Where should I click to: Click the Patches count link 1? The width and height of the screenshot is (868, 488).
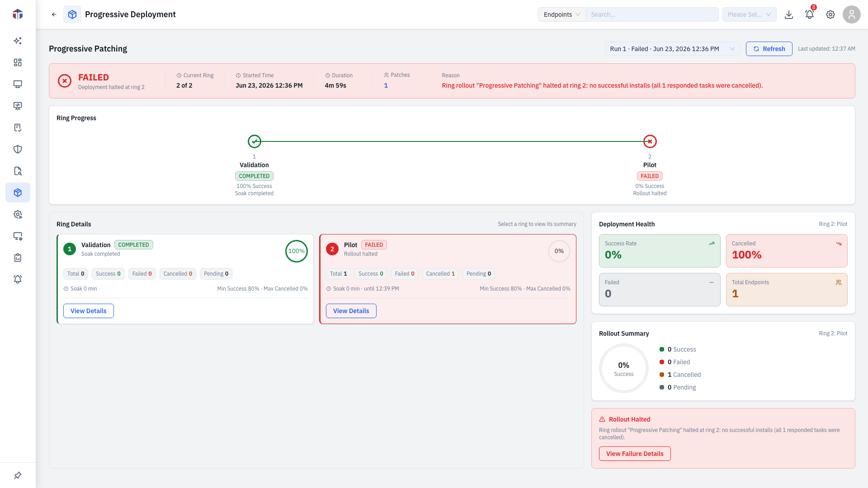[386, 85]
